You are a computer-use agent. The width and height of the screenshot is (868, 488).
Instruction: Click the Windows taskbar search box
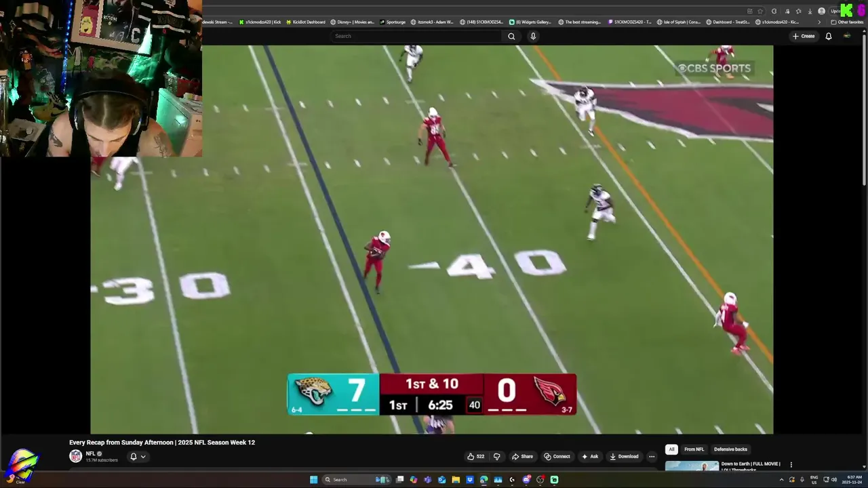click(x=357, y=479)
